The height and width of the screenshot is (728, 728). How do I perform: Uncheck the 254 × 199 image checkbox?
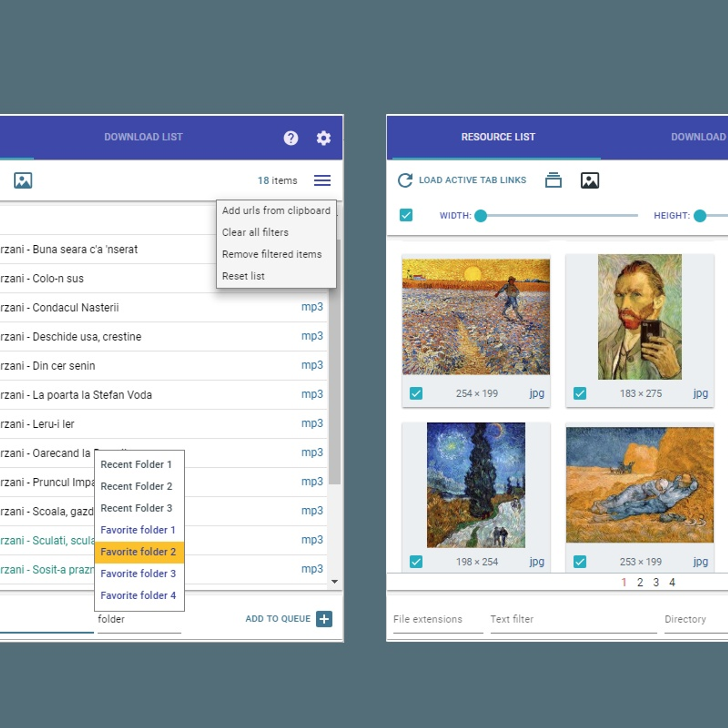click(x=416, y=394)
